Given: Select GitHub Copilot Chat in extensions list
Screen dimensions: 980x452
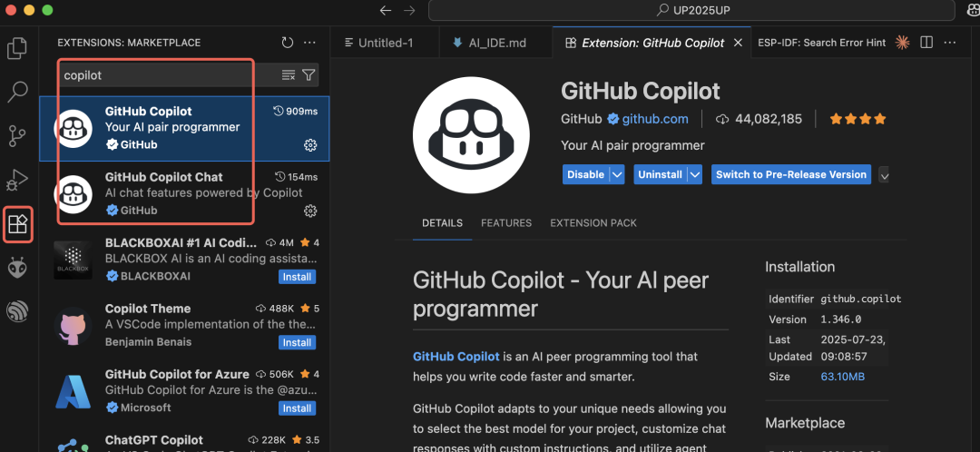Looking at the screenshot, I should point(184,194).
